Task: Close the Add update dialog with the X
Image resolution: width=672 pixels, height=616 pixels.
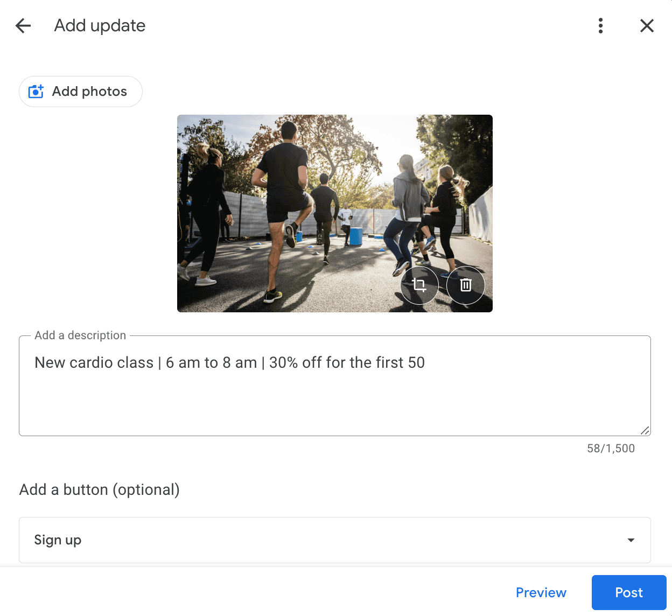Action: (x=647, y=25)
